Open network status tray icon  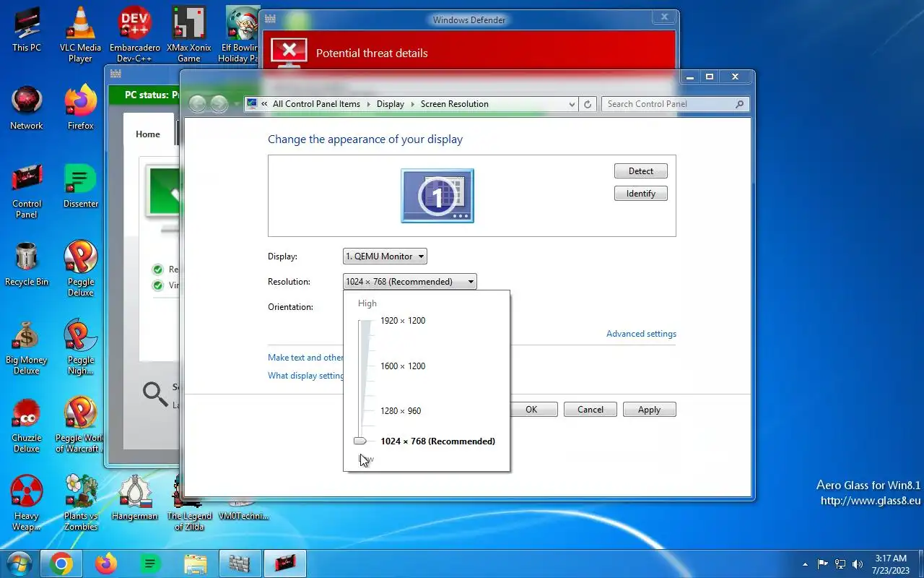[x=840, y=564]
